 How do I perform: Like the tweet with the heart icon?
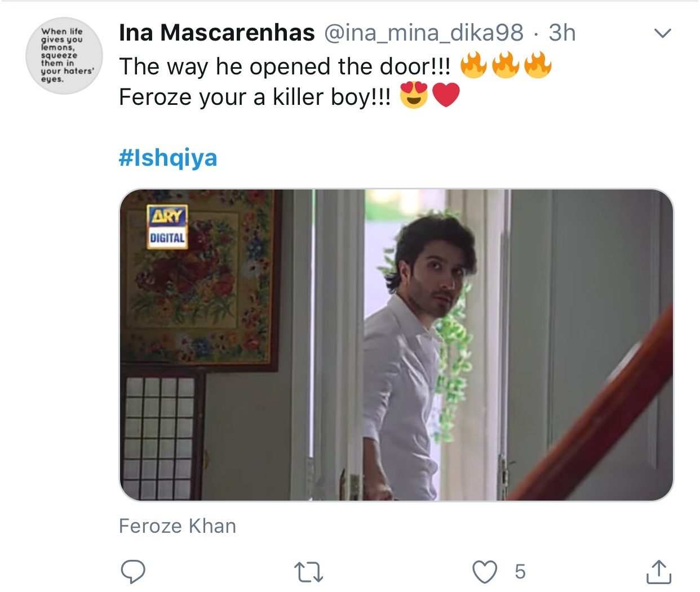tap(485, 572)
